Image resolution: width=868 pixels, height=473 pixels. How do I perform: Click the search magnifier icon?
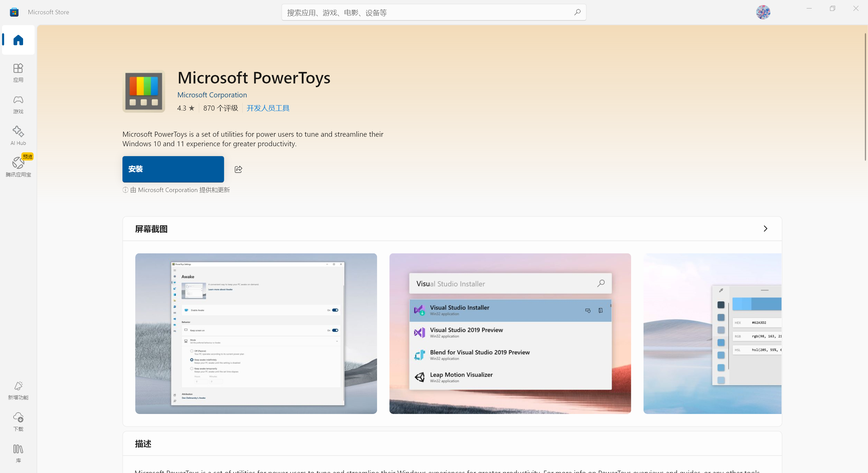[x=577, y=12]
